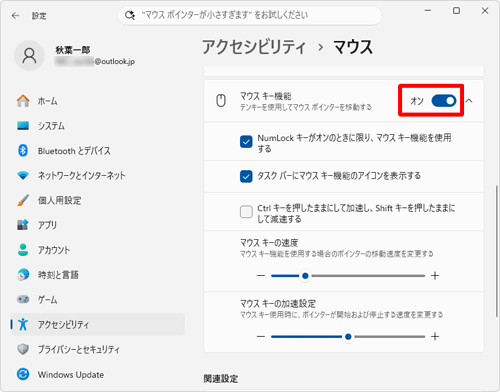Click the マウス breadcrumb title
The width and height of the screenshot is (500, 392).
click(353, 47)
